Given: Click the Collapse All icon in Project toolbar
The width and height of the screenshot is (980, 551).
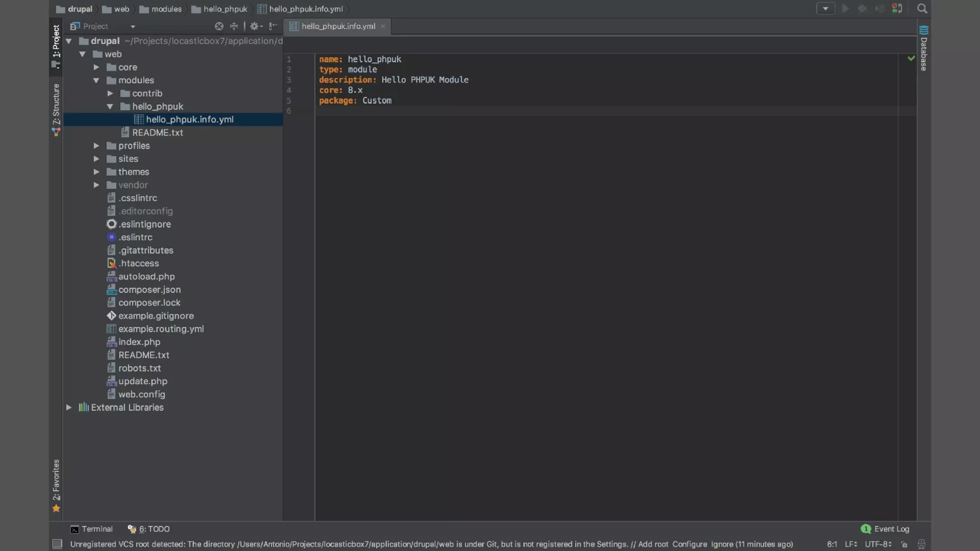Looking at the screenshot, I should coord(234,26).
